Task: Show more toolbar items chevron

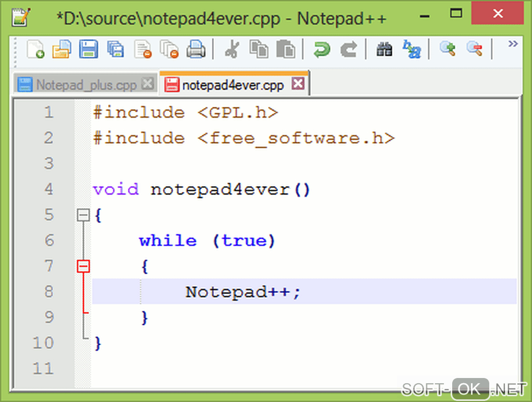Action: [513, 43]
